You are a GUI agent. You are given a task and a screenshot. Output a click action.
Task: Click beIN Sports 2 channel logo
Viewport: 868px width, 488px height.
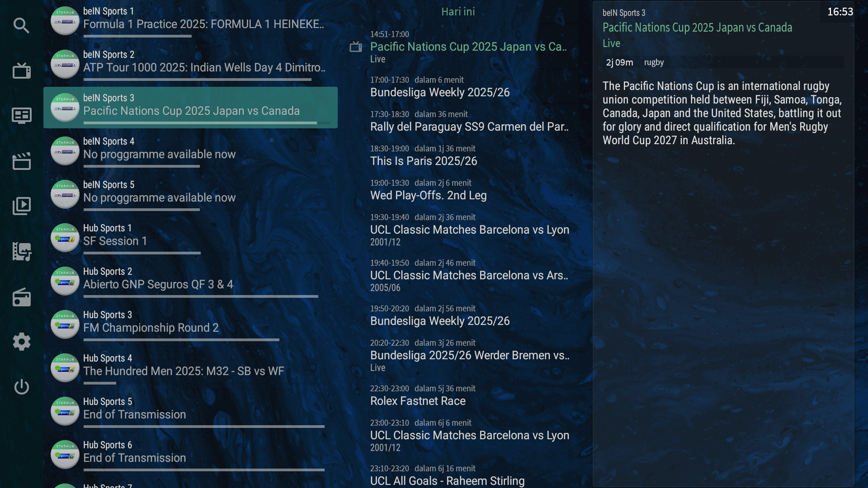(65, 64)
